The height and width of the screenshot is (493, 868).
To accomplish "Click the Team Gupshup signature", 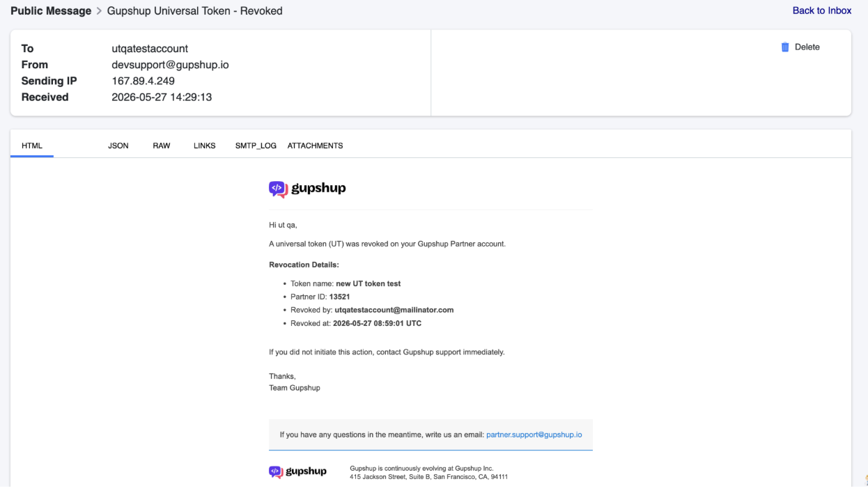I will [x=295, y=388].
